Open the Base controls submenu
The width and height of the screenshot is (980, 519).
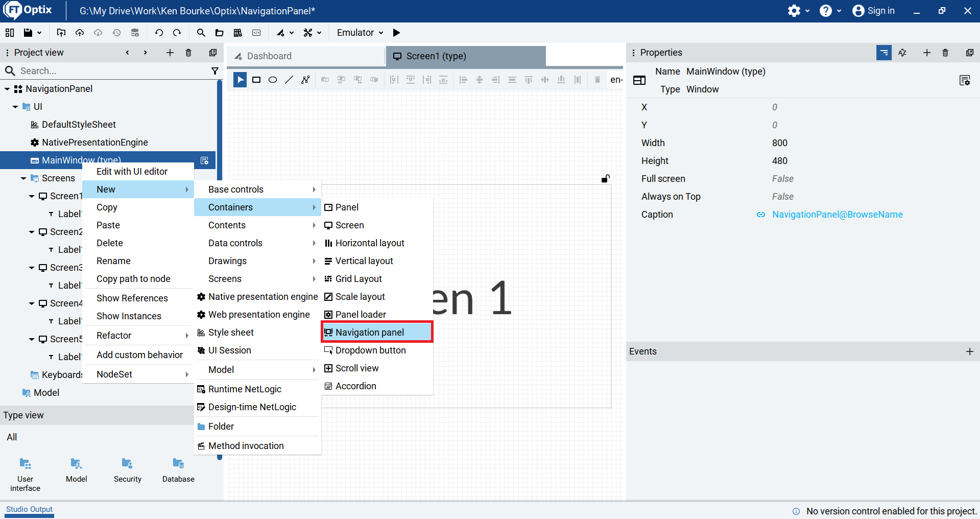(257, 190)
